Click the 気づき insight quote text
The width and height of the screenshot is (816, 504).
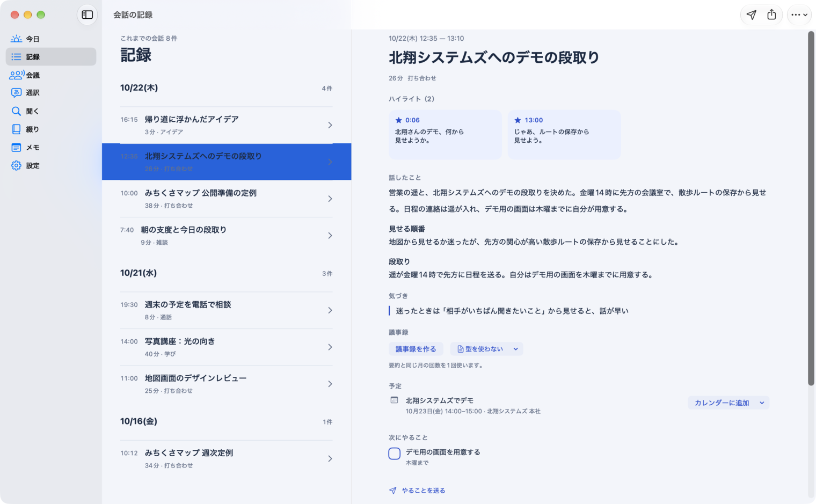tap(512, 311)
